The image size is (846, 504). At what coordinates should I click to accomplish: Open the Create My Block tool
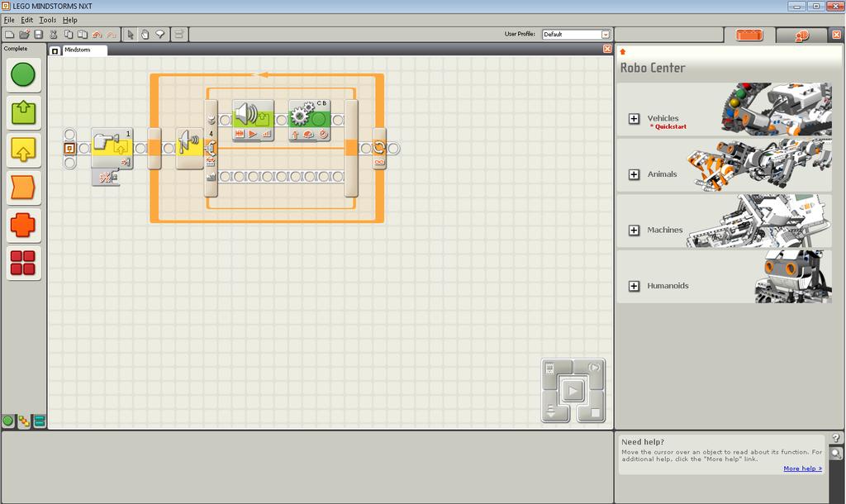point(178,35)
